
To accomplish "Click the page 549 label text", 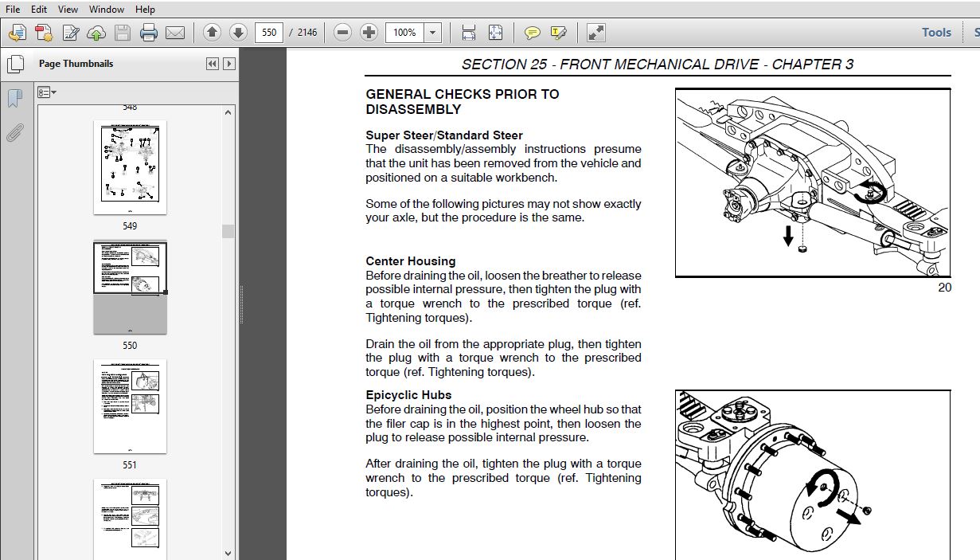I will [130, 226].
